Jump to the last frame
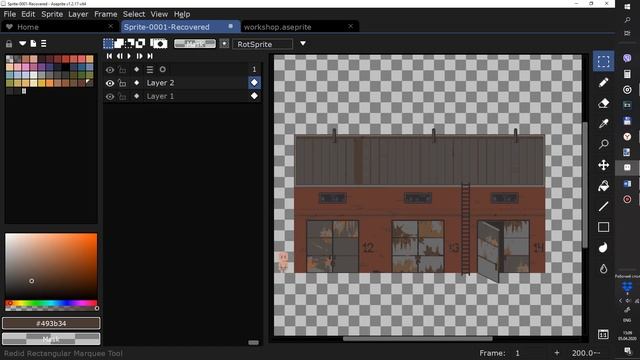Image resolution: width=640 pixels, height=360 pixels. [150, 56]
